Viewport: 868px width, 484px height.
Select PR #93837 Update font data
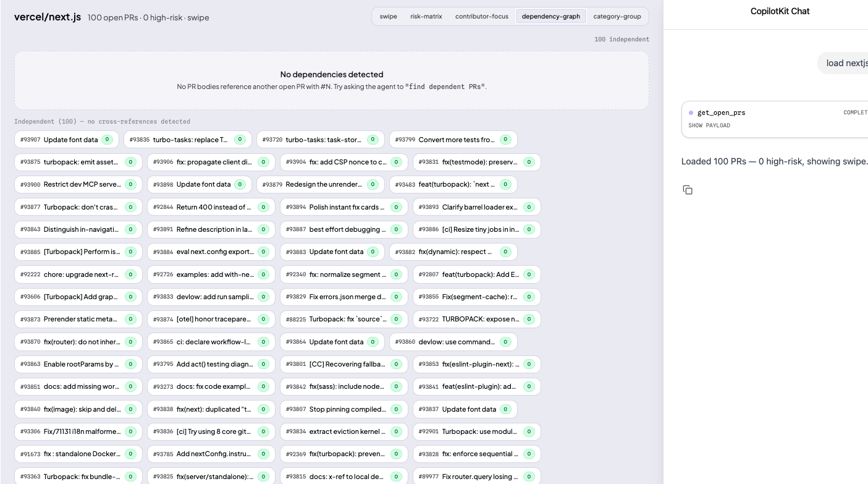[x=465, y=409]
